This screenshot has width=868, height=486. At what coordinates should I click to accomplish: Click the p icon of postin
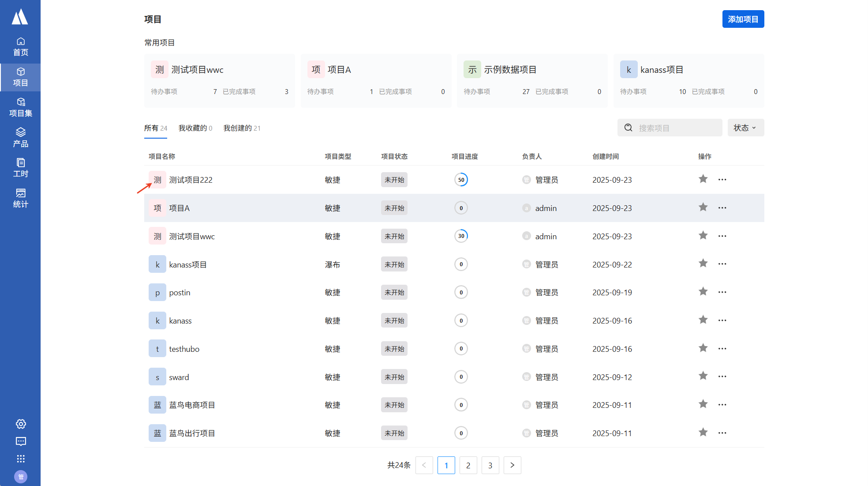pyautogui.click(x=157, y=292)
